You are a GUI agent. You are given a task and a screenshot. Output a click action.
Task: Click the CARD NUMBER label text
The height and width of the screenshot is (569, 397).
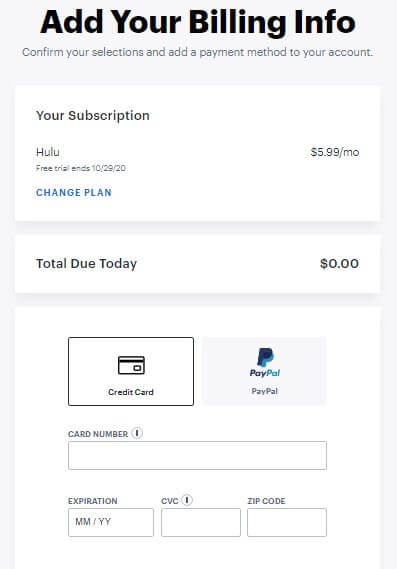point(98,434)
